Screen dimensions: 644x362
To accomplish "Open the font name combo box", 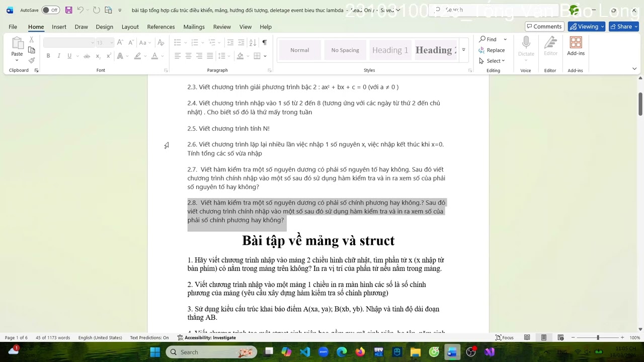I will tap(69, 43).
